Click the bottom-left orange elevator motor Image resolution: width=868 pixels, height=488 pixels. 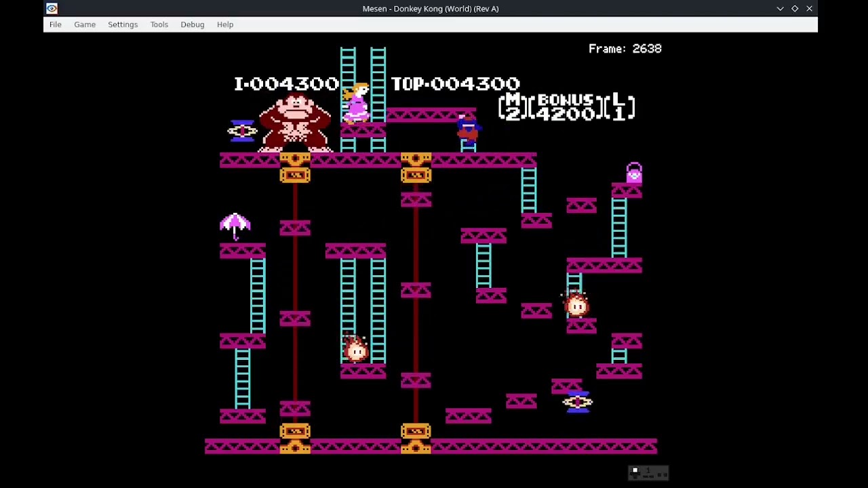(295, 439)
